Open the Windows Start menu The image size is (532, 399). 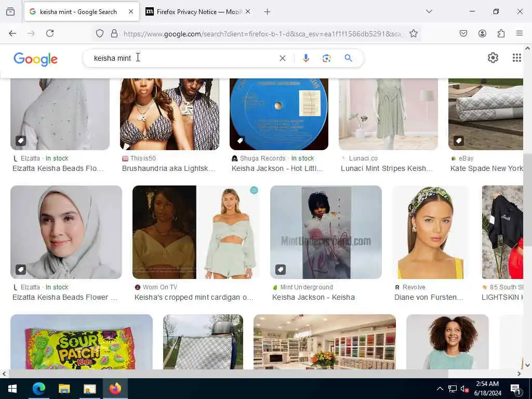[x=12, y=389]
